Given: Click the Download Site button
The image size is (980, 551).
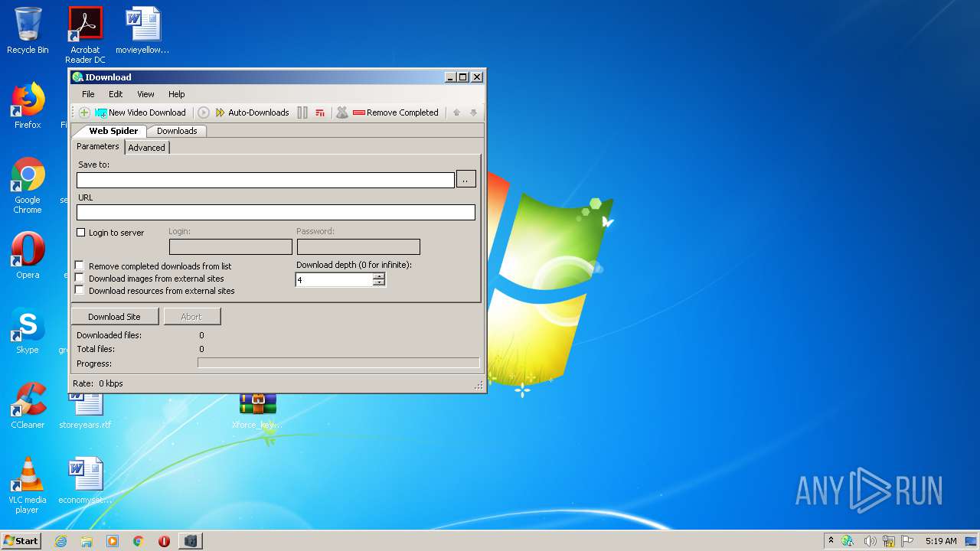Looking at the screenshot, I should [116, 317].
